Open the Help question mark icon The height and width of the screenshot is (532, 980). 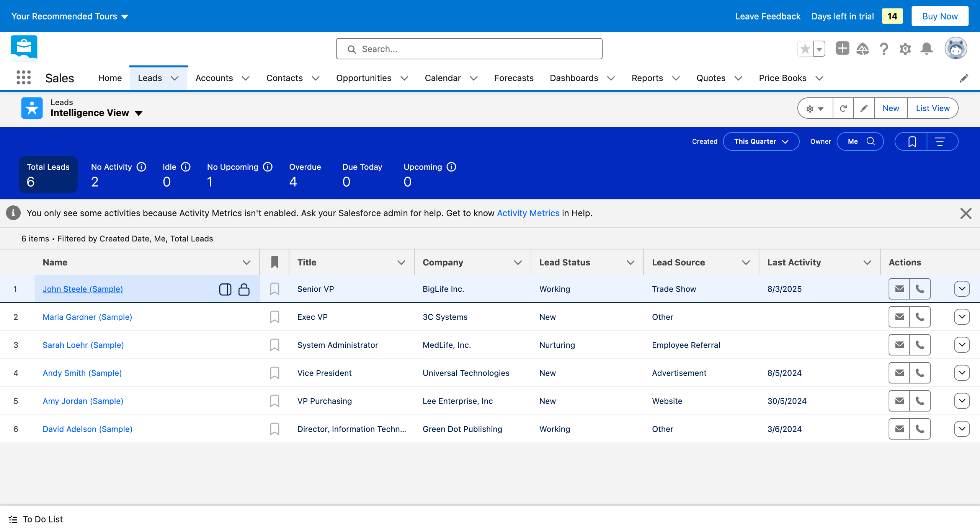pyautogui.click(x=884, y=49)
